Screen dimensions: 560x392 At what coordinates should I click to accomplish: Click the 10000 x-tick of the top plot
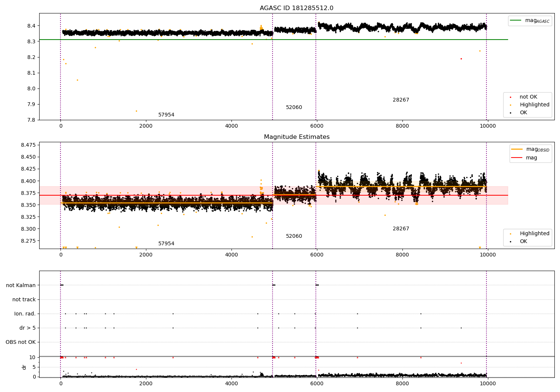[488, 126]
